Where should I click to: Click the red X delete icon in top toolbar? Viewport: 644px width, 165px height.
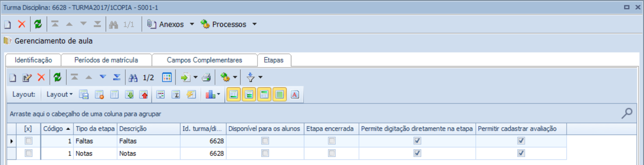click(22, 24)
